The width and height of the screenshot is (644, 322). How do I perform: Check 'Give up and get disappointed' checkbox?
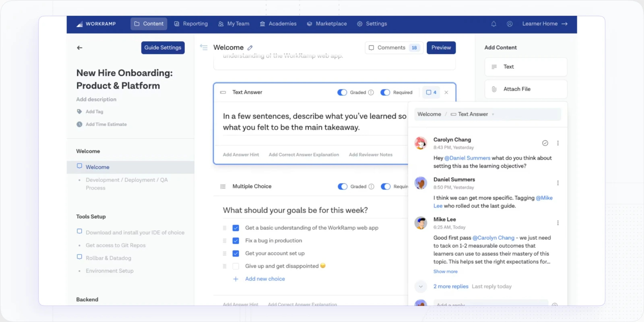235,266
